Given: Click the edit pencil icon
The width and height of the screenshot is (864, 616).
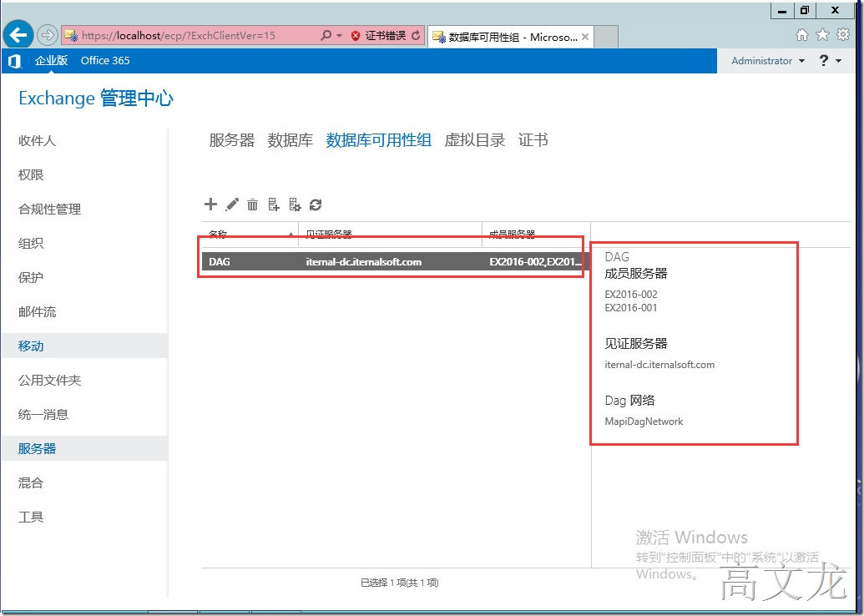Looking at the screenshot, I should tap(232, 204).
